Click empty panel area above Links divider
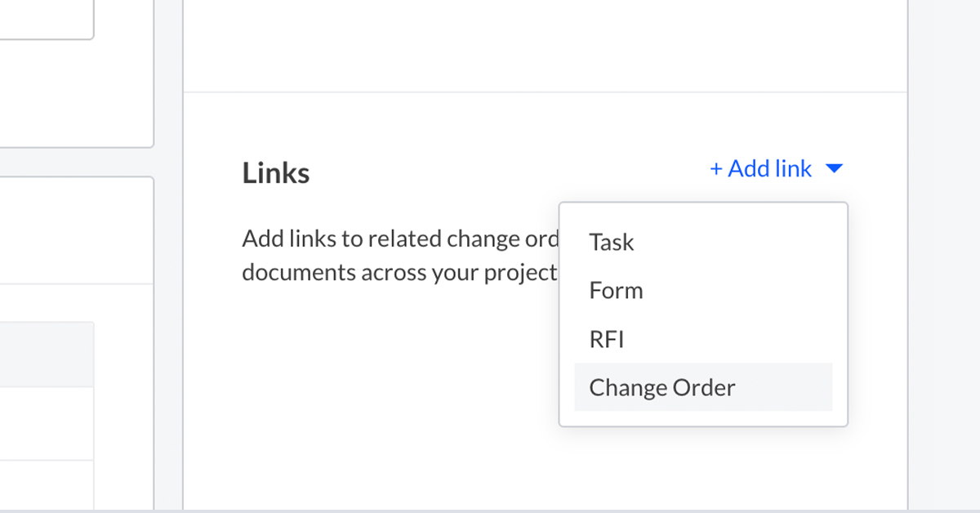 (545, 45)
